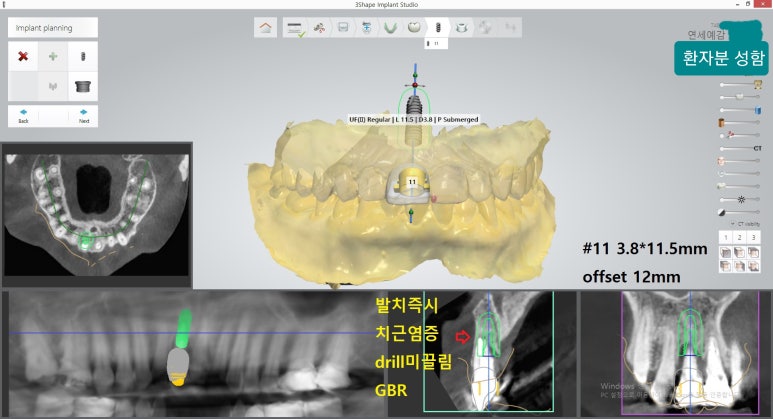773x419 pixels.
Task: Go to Next step in Implant planning
Action: [83, 115]
